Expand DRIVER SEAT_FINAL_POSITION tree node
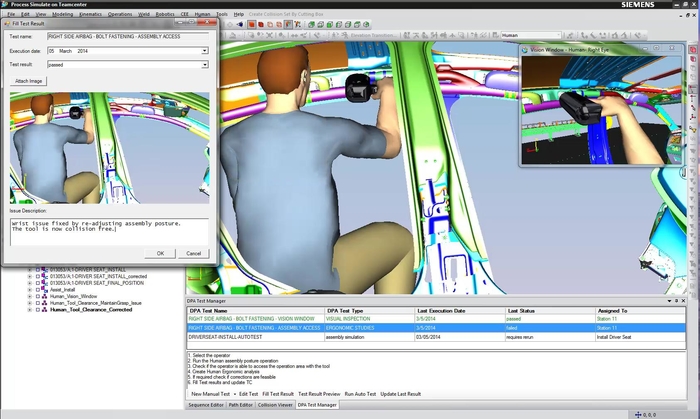Viewport: 700px width, 419px height. tap(30, 283)
